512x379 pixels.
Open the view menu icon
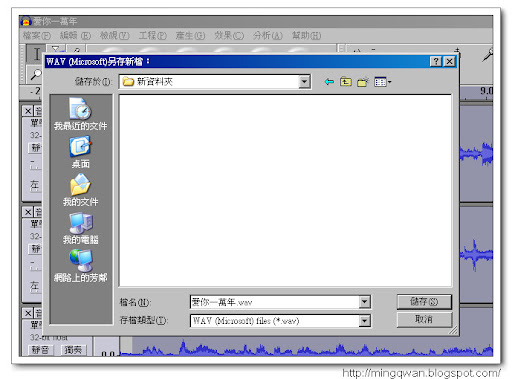click(x=382, y=82)
